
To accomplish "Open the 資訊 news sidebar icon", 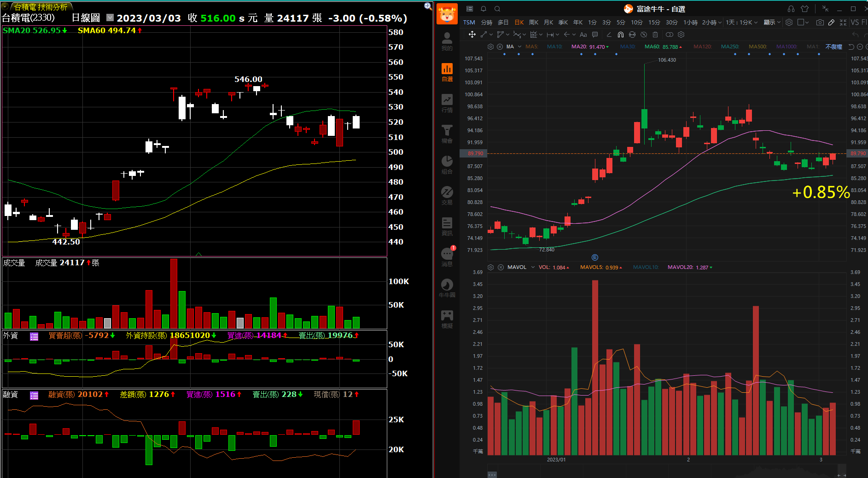I will (447, 227).
